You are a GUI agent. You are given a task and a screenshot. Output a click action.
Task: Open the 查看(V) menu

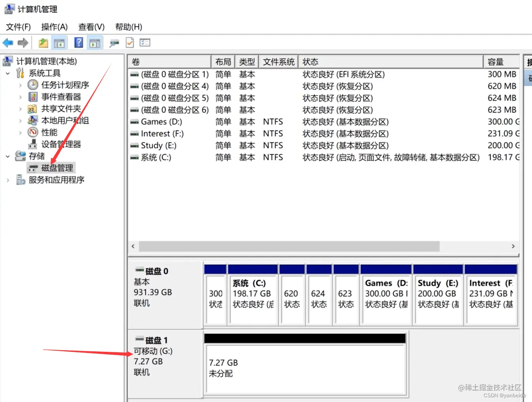click(x=91, y=27)
